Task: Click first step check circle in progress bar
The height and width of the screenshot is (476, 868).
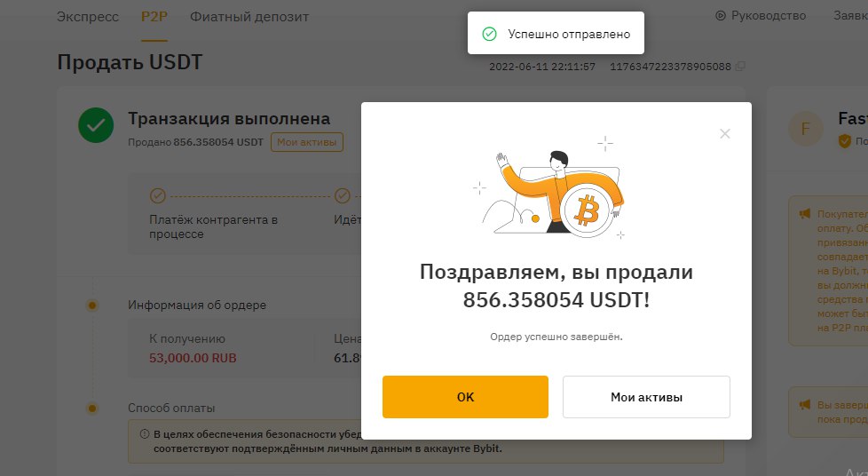Action: 158,195
